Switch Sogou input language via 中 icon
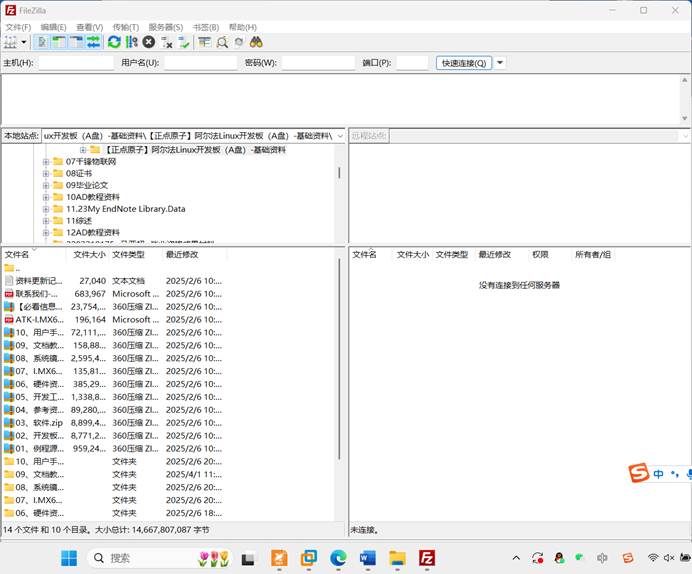This screenshot has height=574, width=692. click(658, 474)
